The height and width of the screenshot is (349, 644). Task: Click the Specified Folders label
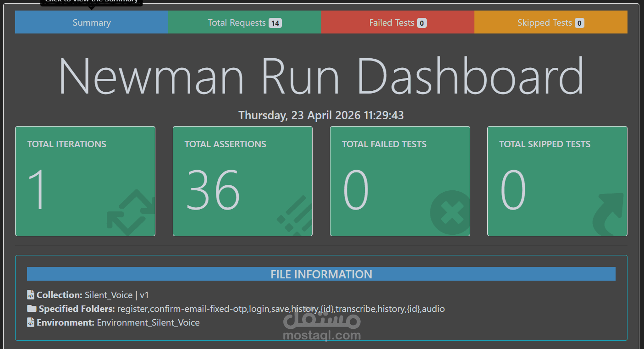[x=77, y=309]
